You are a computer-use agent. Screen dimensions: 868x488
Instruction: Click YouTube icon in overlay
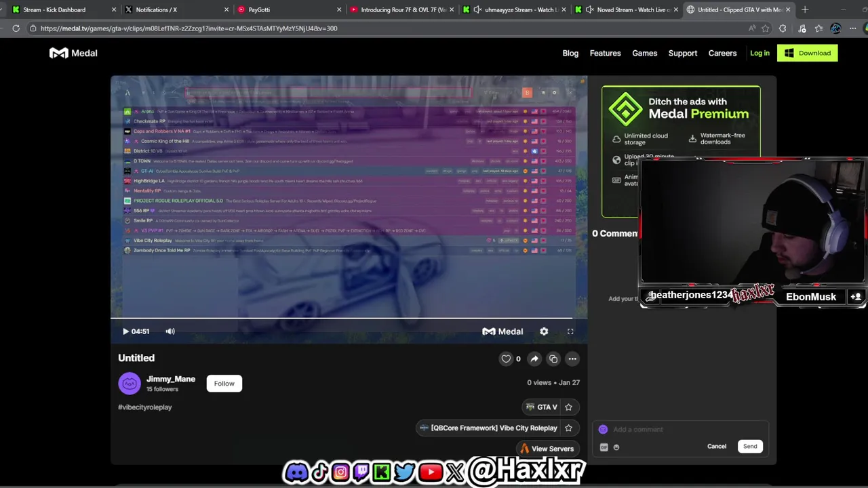pos(430,472)
